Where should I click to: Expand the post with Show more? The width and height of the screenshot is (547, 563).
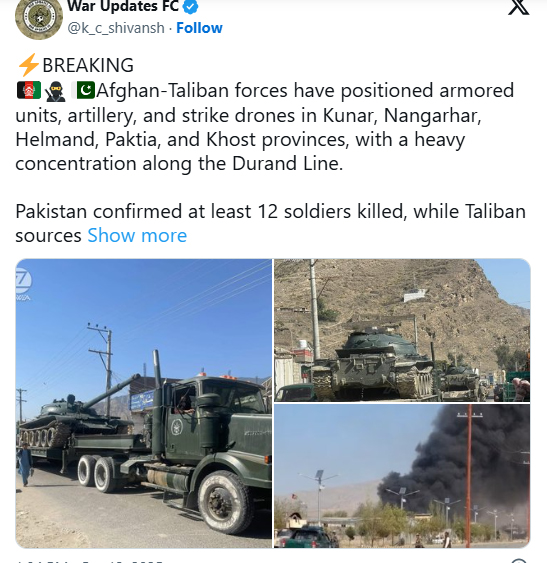click(x=137, y=236)
